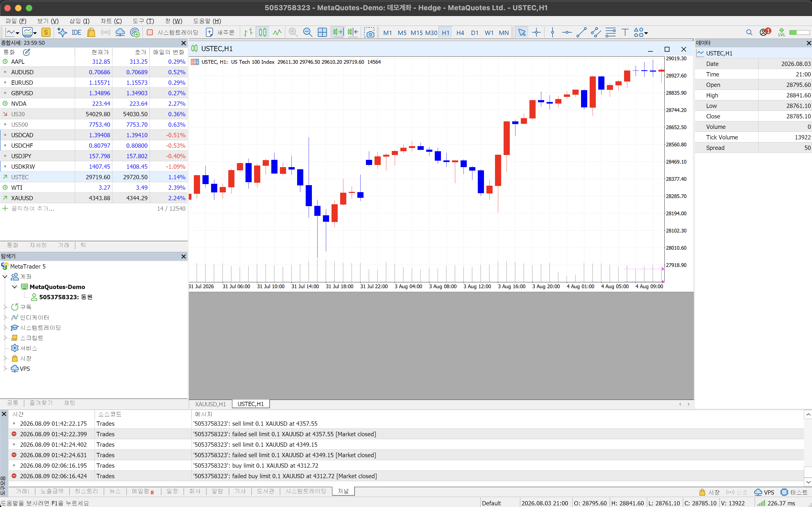This screenshot has height=507, width=812.
Task: Click the signals broadcast toolbar icon
Action: pyautogui.click(x=105, y=33)
